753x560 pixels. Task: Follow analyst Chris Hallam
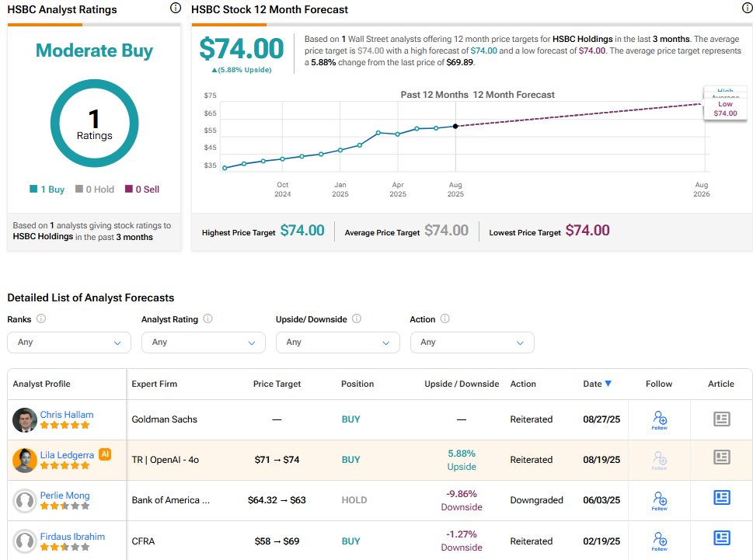[x=659, y=420]
